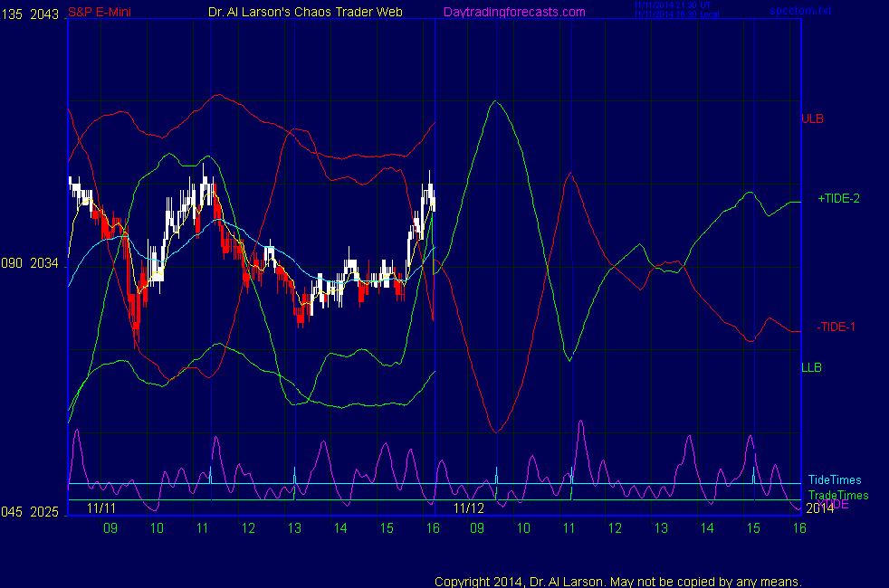The height and width of the screenshot is (588, 889).
Task: Click the "Dr. Al Larson's Chaos Trader Web" heading
Action: point(305,12)
